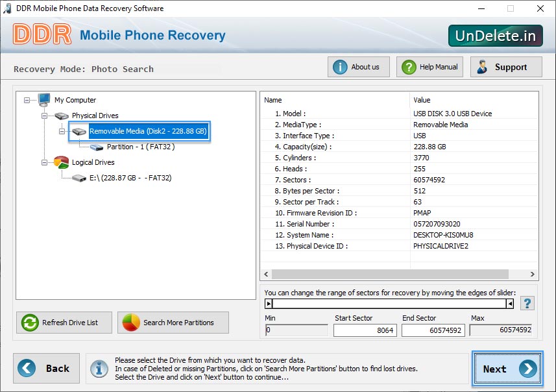Image resolution: width=556 pixels, height=392 pixels.
Task: Click the horizontal scrollbar left arrow
Action: 266,275
